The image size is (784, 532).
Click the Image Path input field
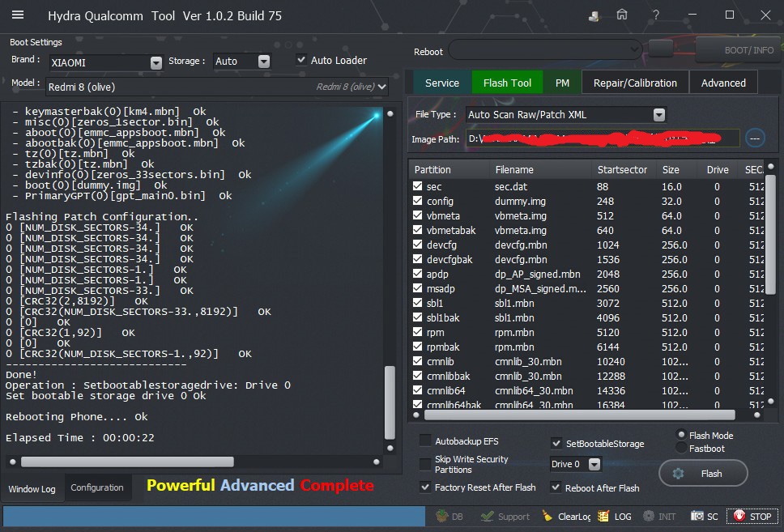(x=603, y=138)
